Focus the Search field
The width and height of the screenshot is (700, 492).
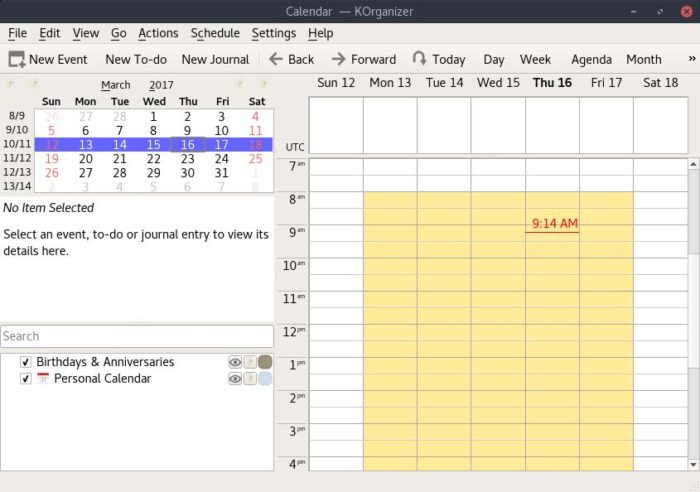click(137, 336)
